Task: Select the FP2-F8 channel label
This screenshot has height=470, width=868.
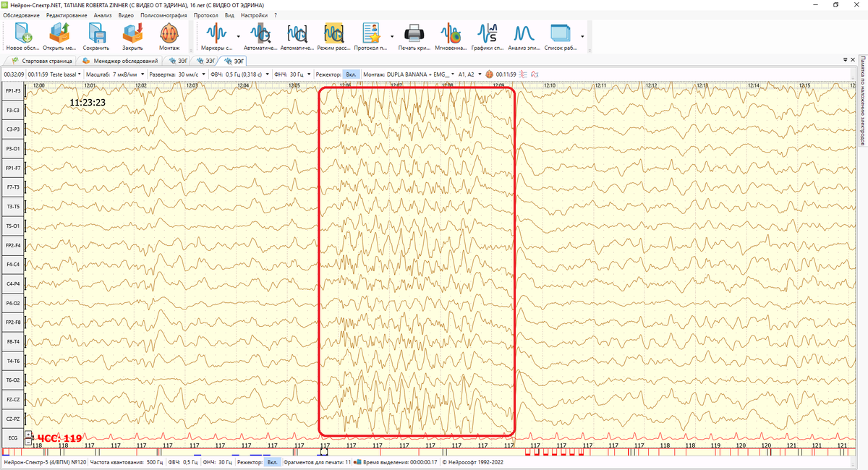Action: pos(12,322)
